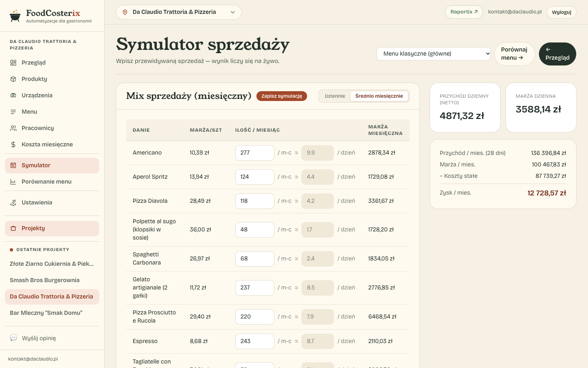Open Produkty in the sidebar
588x368 pixels.
pyautogui.click(x=52, y=79)
